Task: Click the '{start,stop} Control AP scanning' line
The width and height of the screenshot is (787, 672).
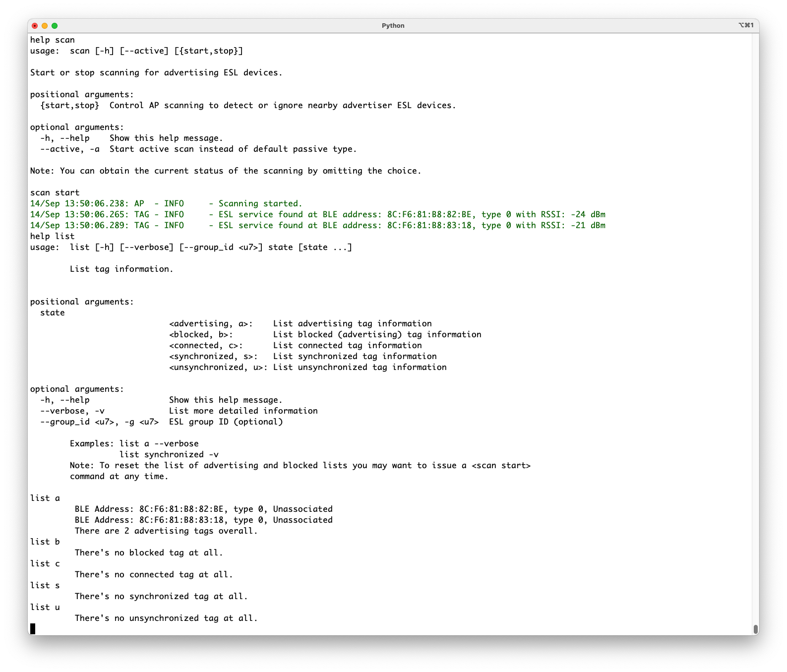Action: click(248, 105)
